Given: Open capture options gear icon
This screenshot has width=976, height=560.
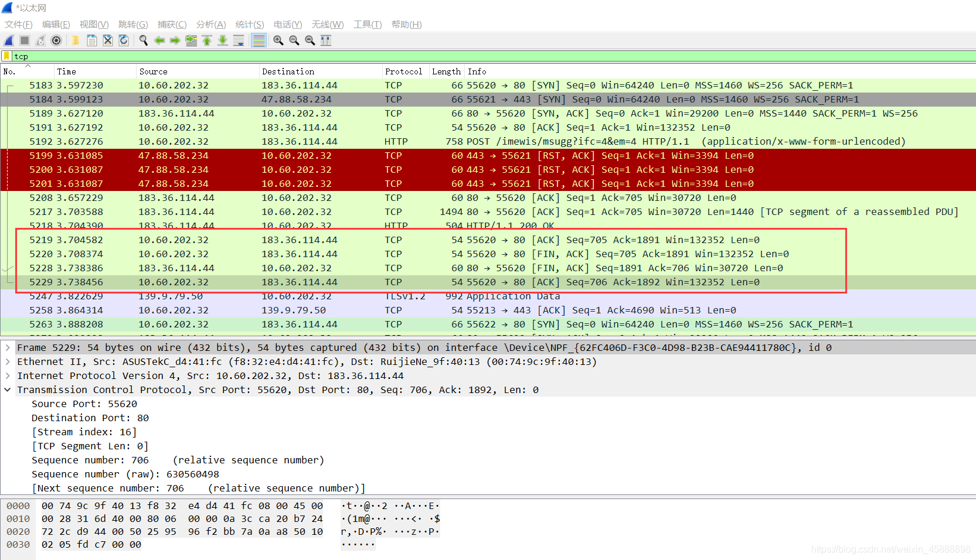Looking at the screenshot, I should pos(56,40).
